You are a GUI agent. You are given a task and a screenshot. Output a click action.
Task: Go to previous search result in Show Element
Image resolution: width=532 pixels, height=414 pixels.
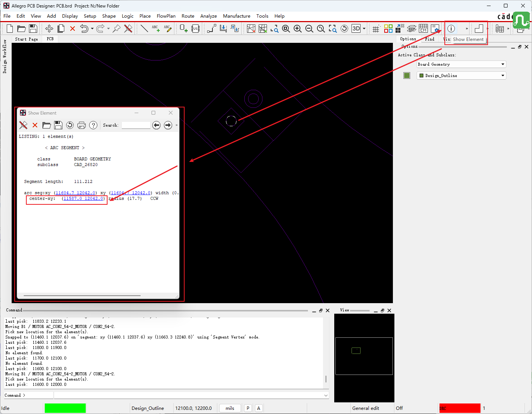click(156, 125)
